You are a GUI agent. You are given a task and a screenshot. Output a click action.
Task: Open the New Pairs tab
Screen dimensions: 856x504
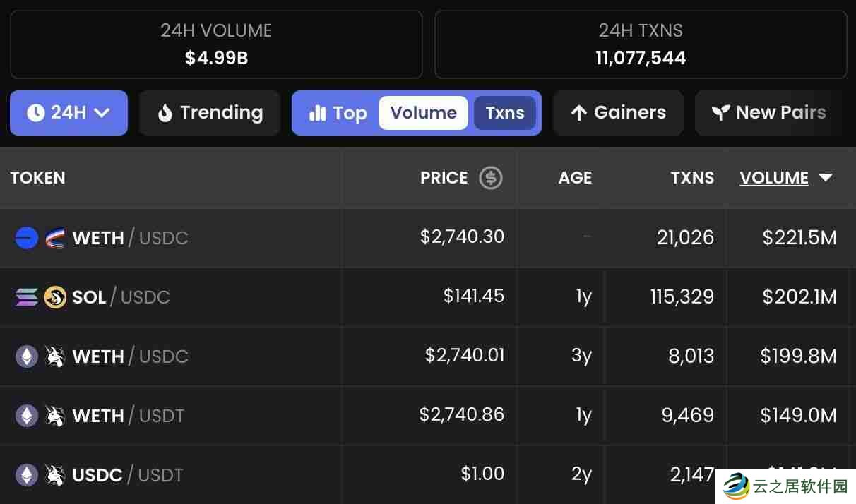coord(768,113)
